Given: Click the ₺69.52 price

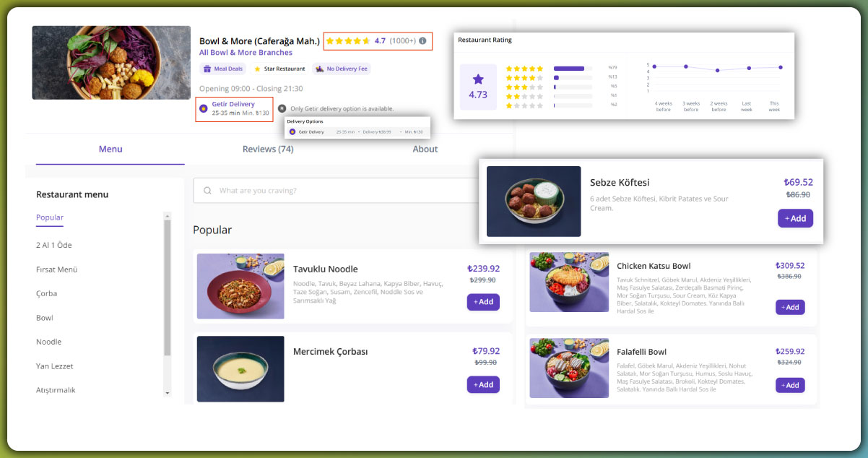Looking at the screenshot, I should pyautogui.click(x=798, y=183).
